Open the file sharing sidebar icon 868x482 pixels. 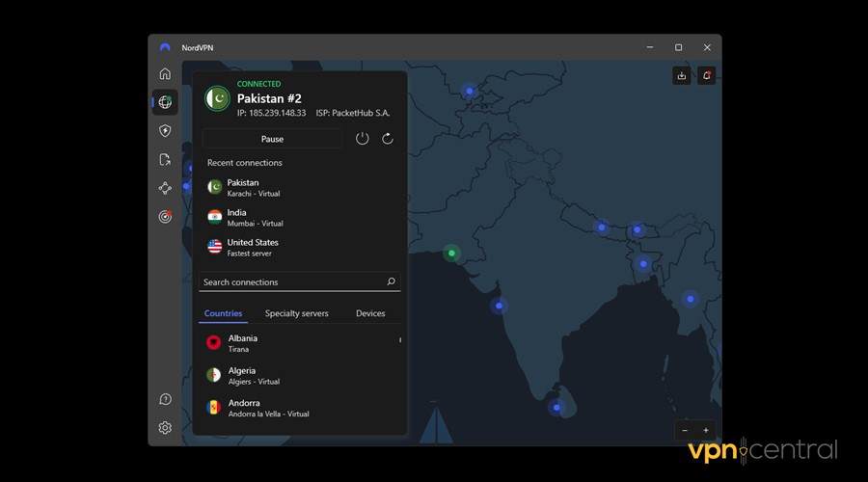[x=165, y=160]
